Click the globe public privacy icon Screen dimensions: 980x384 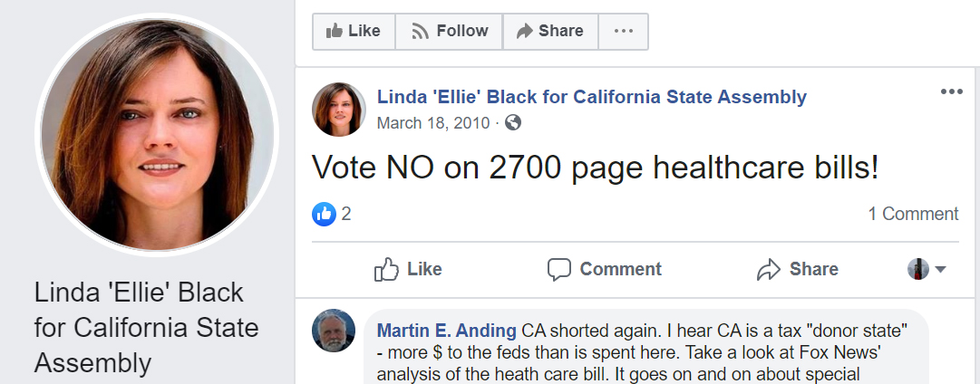(513, 122)
